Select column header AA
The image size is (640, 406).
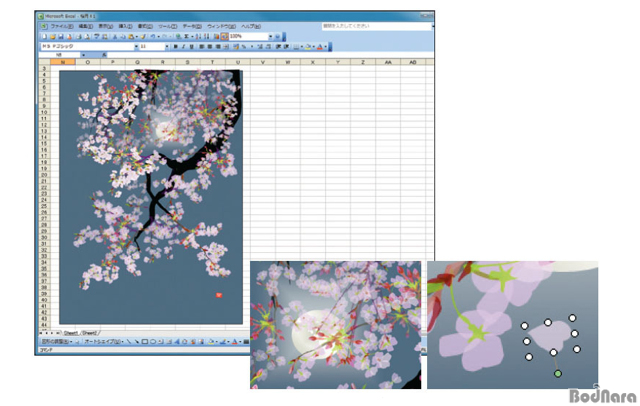coord(388,62)
